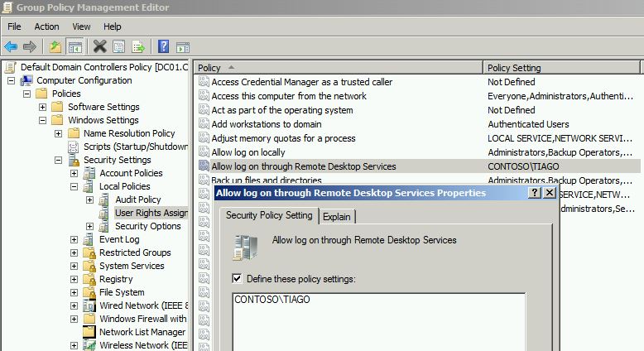644x351 pixels.
Task: Open the View menu
Action: 81,26
